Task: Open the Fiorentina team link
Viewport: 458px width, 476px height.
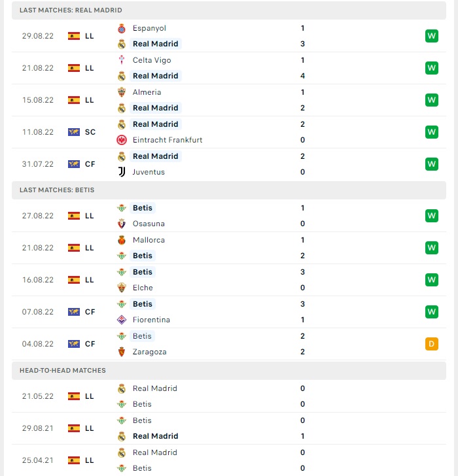Action: tap(151, 320)
